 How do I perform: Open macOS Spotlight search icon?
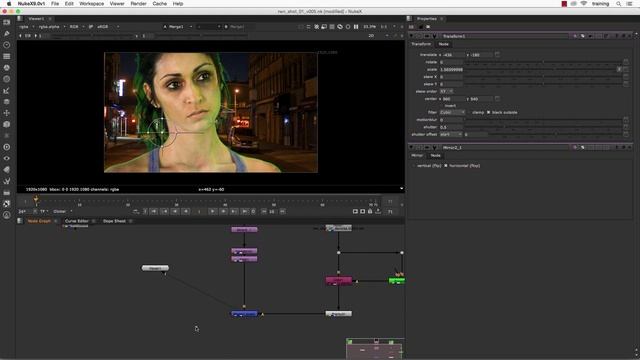pyautogui.click(x=618, y=4)
